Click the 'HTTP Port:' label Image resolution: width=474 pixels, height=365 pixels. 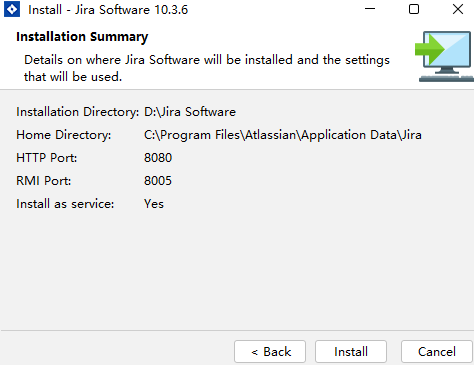point(47,158)
